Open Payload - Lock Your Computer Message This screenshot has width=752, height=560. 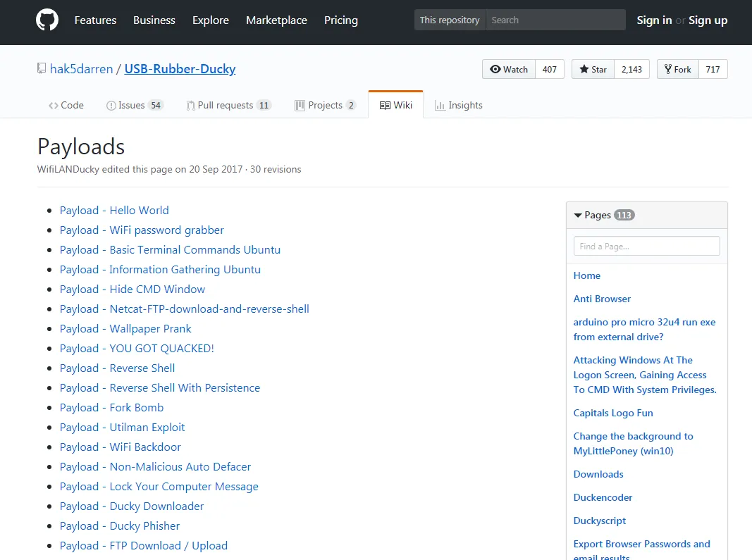click(x=159, y=486)
